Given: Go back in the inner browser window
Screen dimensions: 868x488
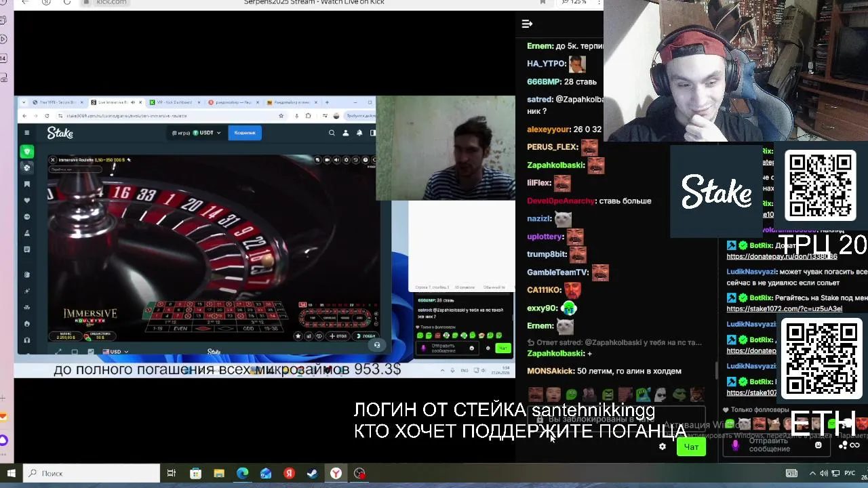Looking at the screenshot, I should click(25, 116).
